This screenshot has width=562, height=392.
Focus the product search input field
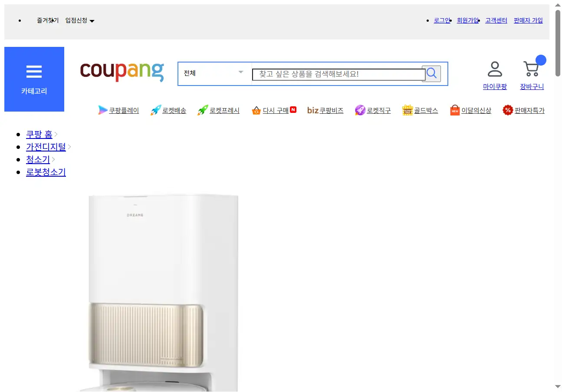[339, 74]
